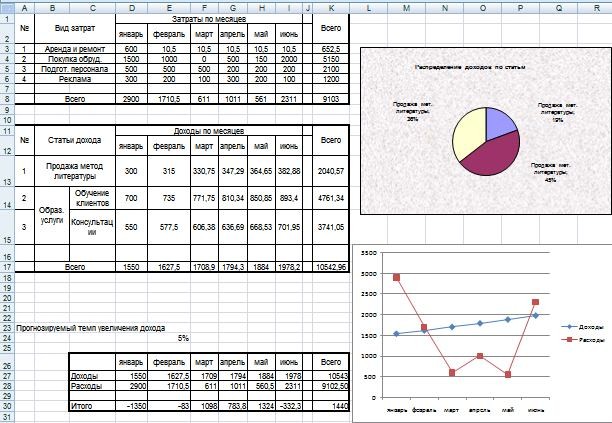Select row 30 header

tap(7, 406)
